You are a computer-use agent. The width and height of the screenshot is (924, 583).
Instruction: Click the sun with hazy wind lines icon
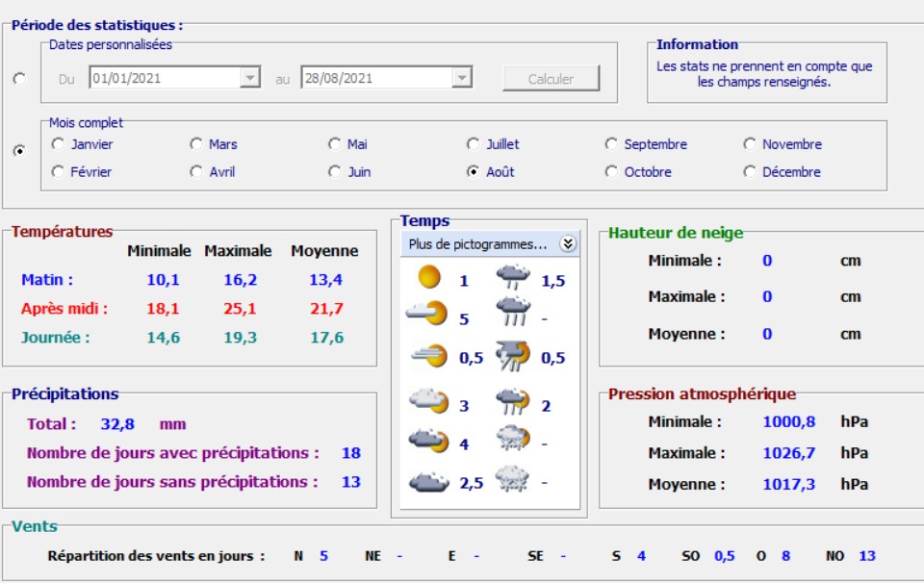[428, 357]
